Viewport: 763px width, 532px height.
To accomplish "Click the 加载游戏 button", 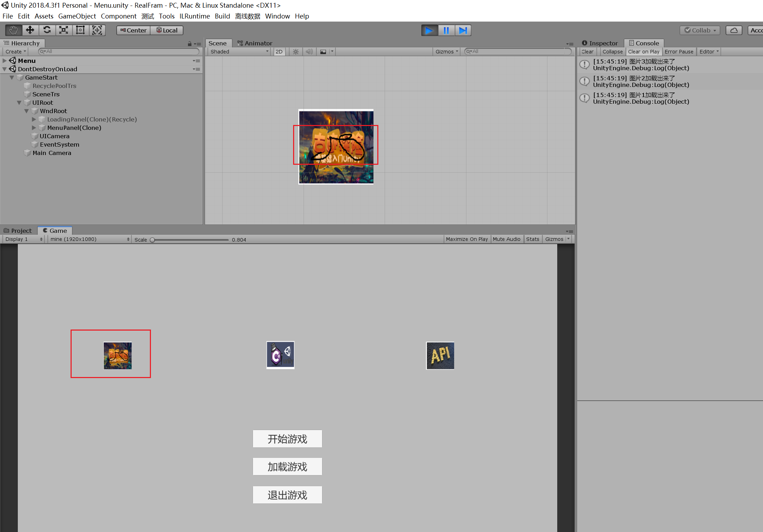I will coord(287,467).
